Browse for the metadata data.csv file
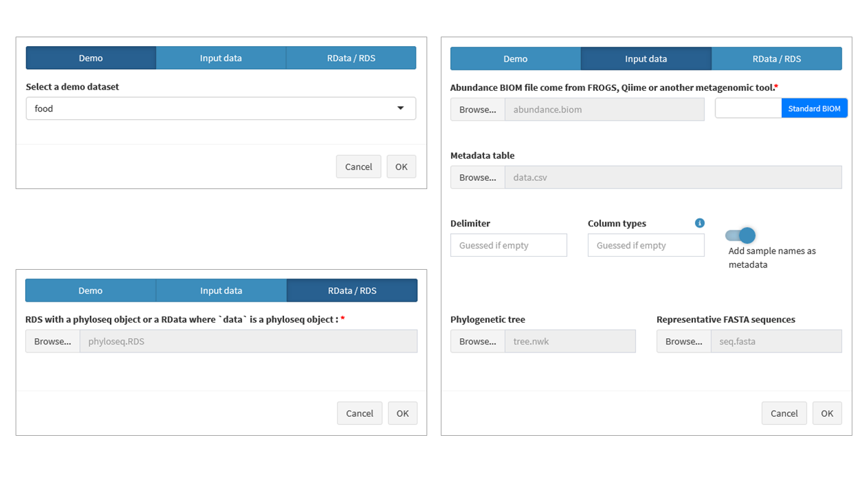 pyautogui.click(x=477, y=178)
